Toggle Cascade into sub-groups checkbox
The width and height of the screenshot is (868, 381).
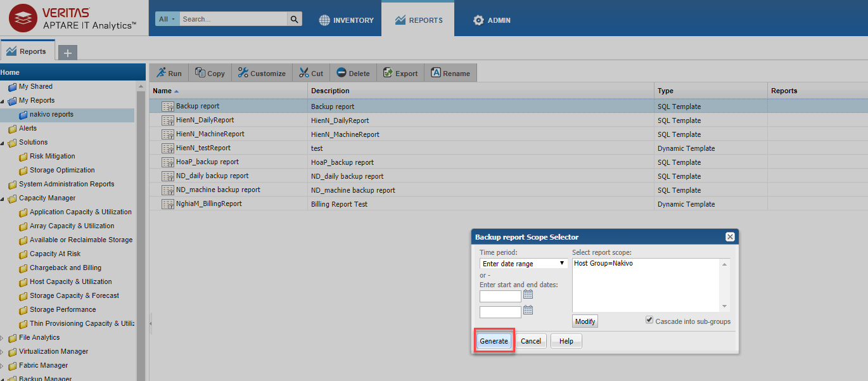pyautogui.click(x=649, y=321)
